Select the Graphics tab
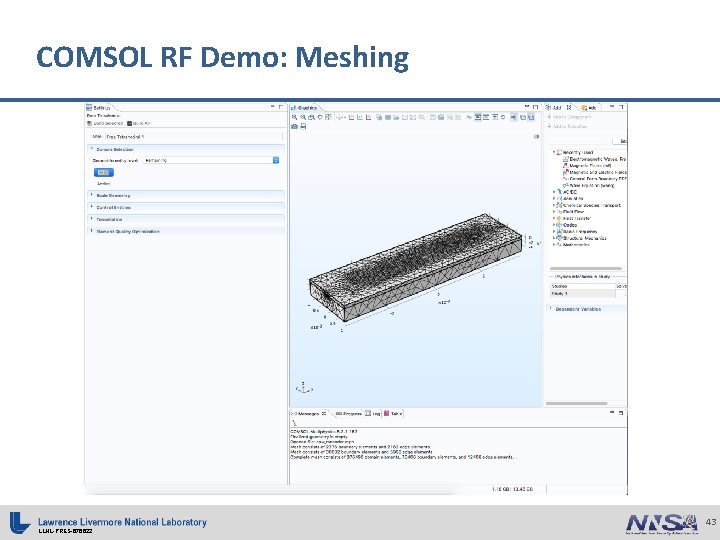720x540 pixels. [x=304, y=108]
